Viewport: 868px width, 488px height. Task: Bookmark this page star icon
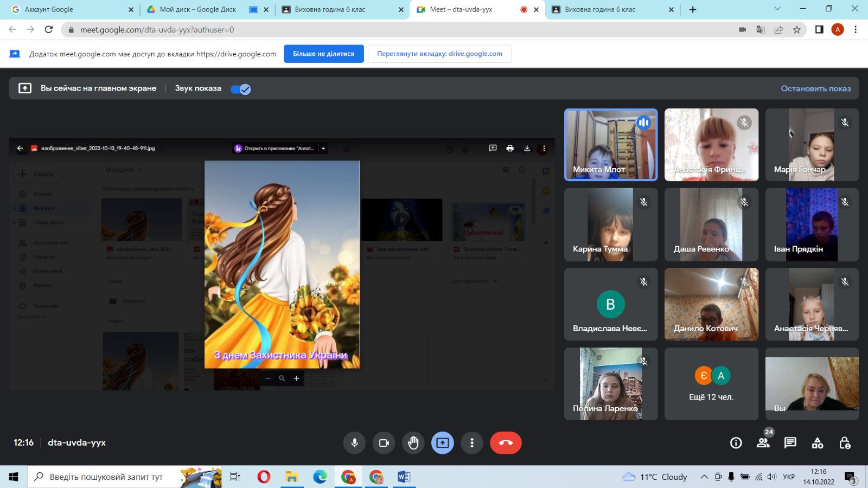click(x=796, y=30)
